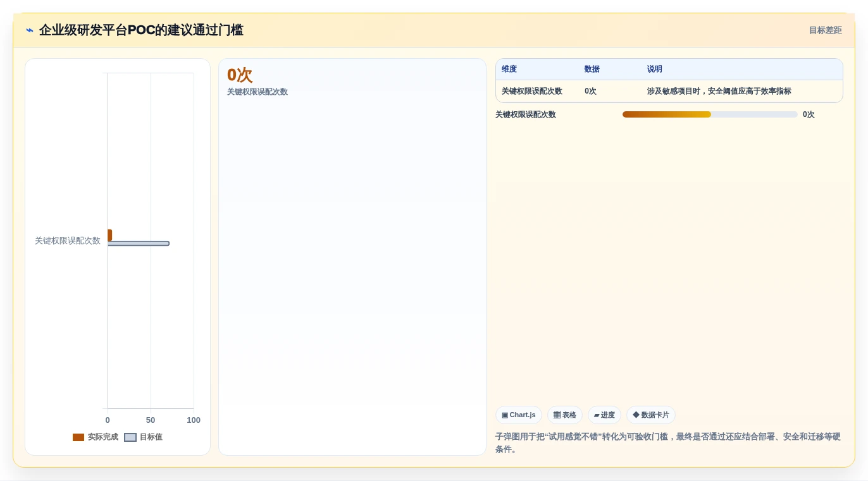Click the light blue target bar in chart
868x481 pixels.
(x=139, y=243)
